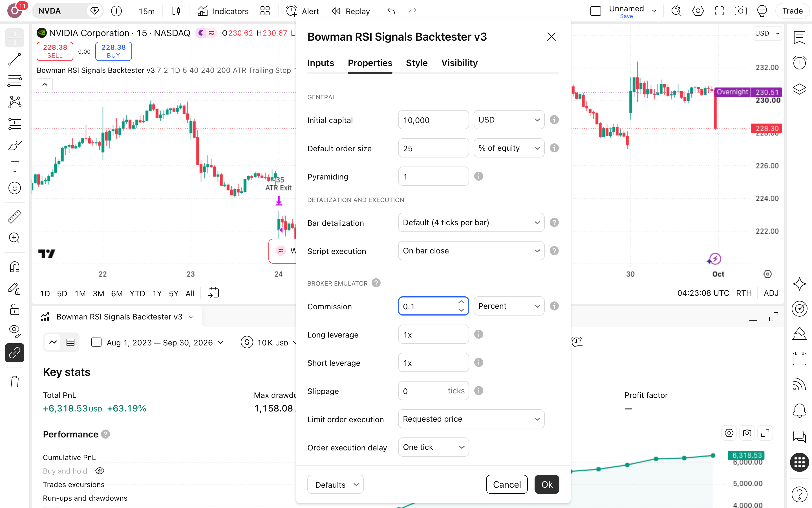Open the Commission Percent type dropdown
The height and width of the screenshot is (508, 812).
pyautogui.click(x=509, y=306)
